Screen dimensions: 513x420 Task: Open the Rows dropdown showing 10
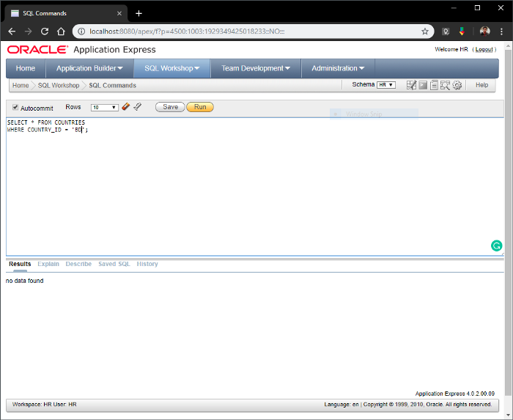[x=104, y=107]
